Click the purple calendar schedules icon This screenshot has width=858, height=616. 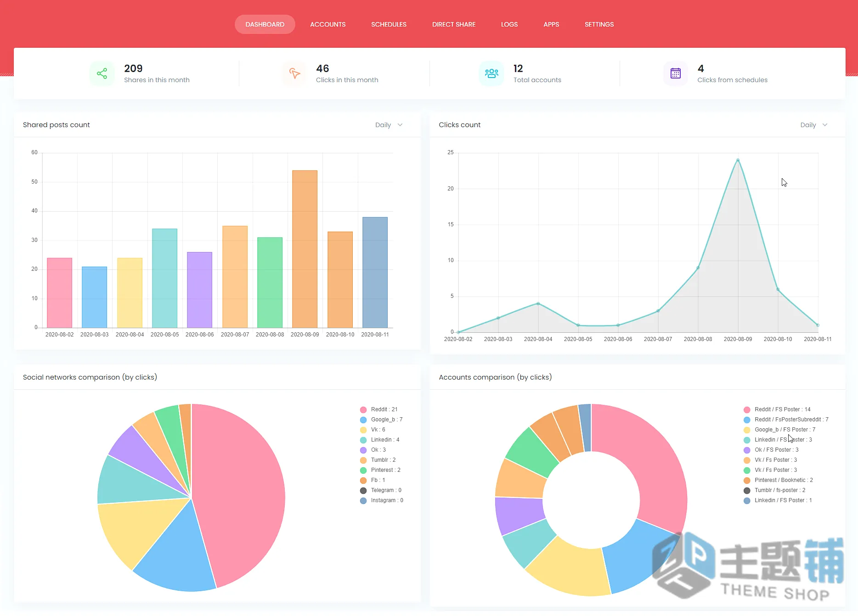coord(676,73)
